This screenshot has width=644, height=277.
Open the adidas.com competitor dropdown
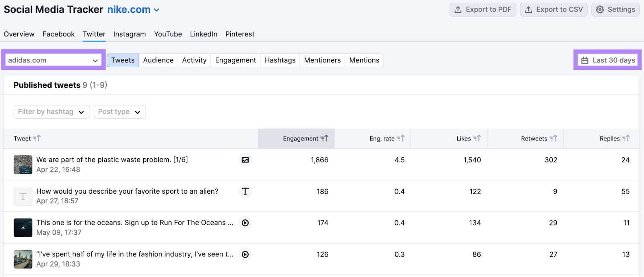coord(53,60)
